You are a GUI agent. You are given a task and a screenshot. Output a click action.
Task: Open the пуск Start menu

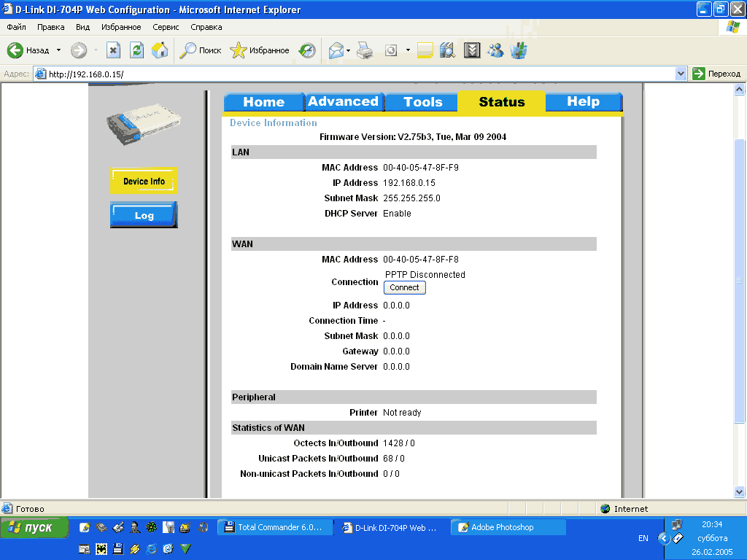[x=34, y=528]
